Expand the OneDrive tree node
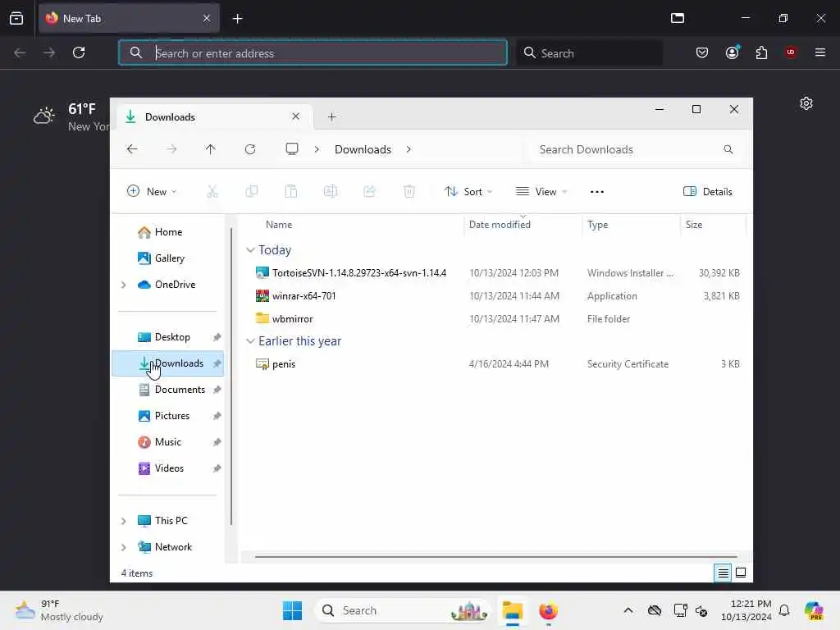The width and height of the screenshot is (840, 630). [x=124, y=285]
